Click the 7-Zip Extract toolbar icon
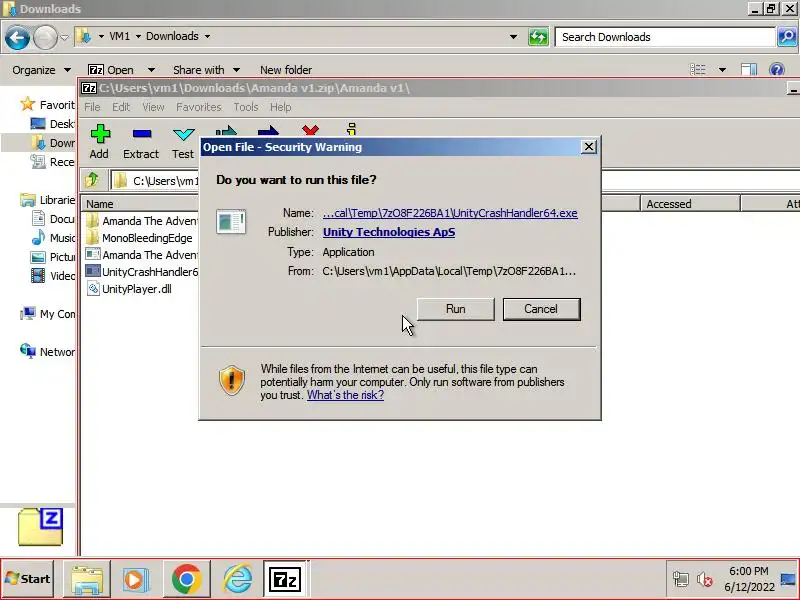Viewport: 800px width, 600px height. tap(141, 142)
